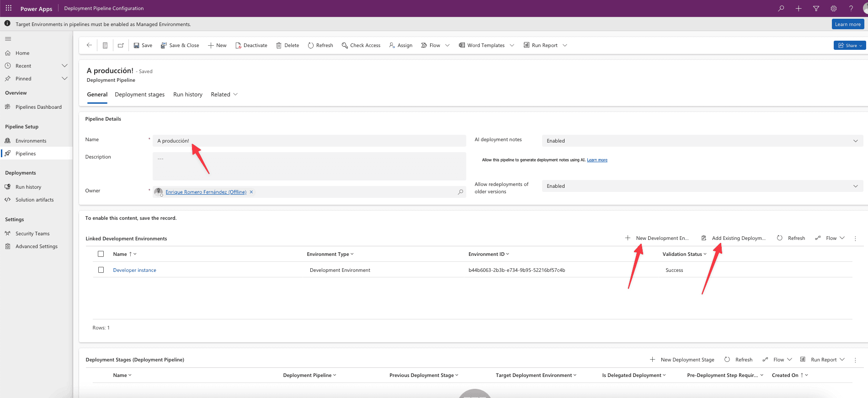The height and width of the screenshot is (398, 868).
Task: Refresh Linked Development Environments grid
Action: click(791, 238)
